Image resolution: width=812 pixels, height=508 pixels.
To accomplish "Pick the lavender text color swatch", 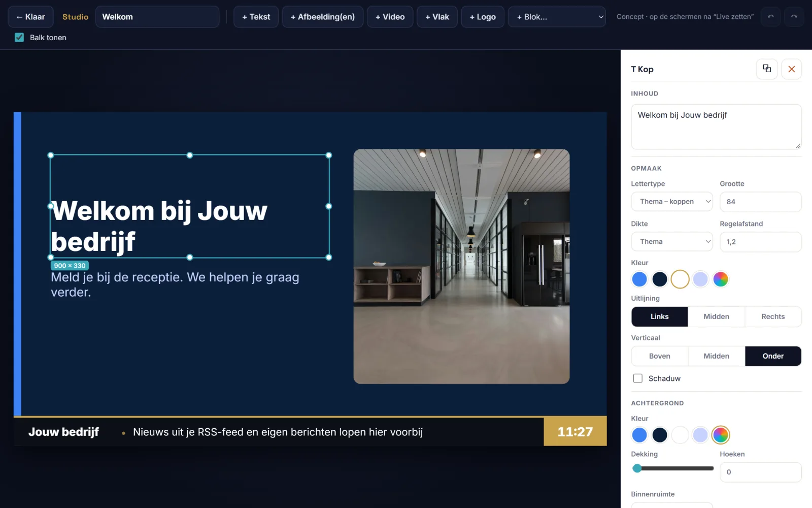I will click(700, 279).
